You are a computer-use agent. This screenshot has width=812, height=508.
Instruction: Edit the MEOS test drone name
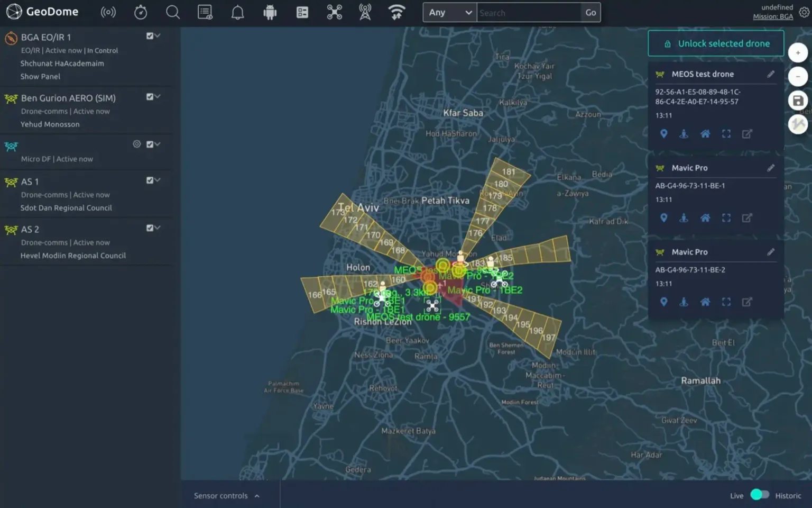[x=771, y=74]
